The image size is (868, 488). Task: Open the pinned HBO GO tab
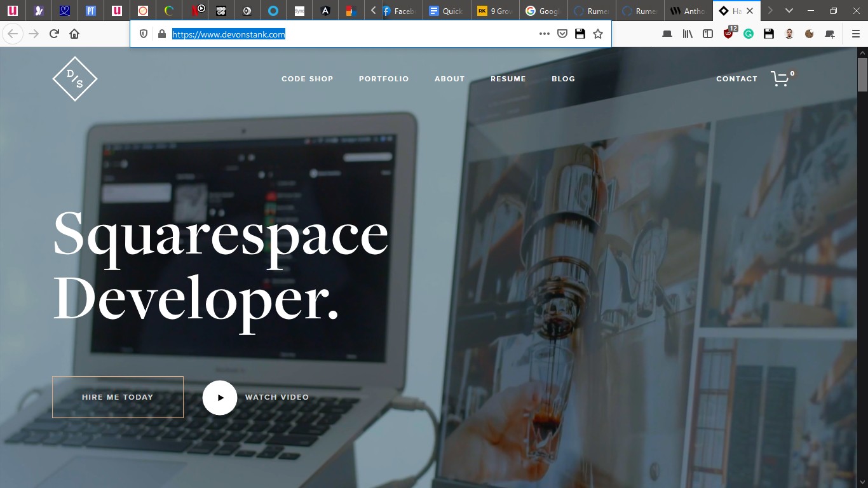(221, 11)
